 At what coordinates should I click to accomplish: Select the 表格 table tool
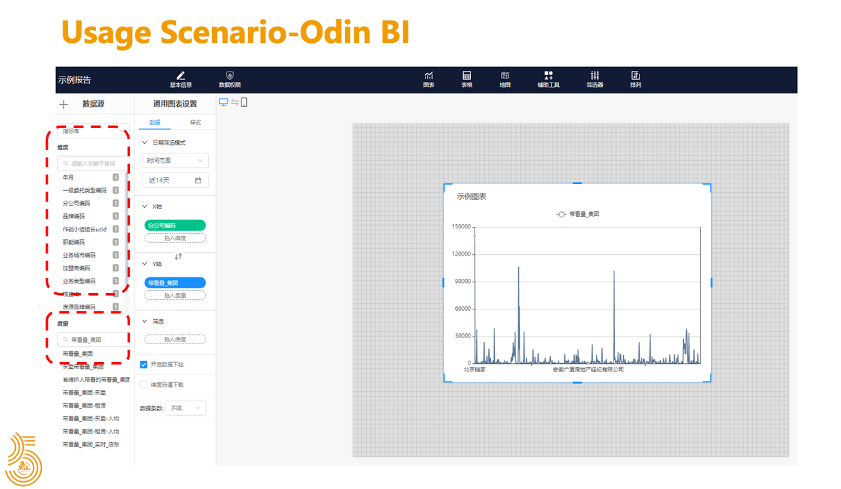467,79
